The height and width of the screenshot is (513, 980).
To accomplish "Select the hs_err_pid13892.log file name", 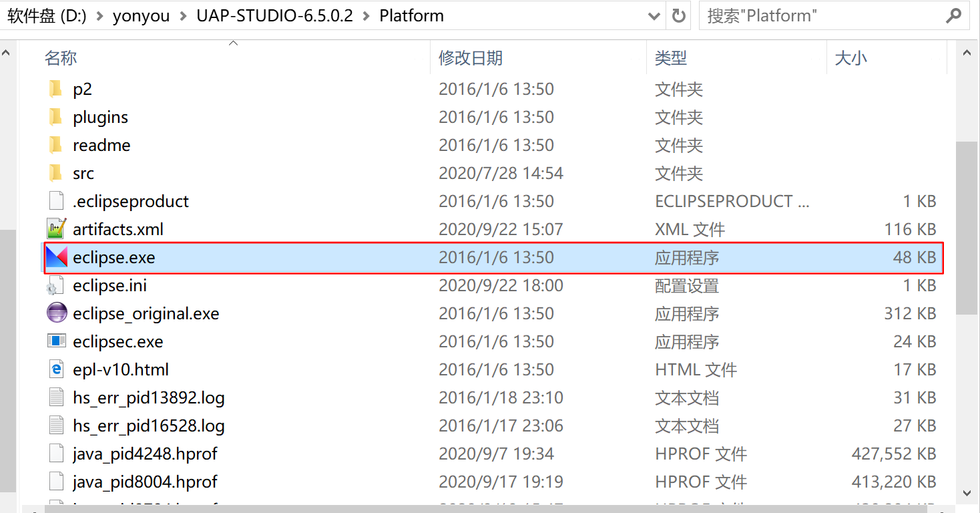I will point(149,397).
